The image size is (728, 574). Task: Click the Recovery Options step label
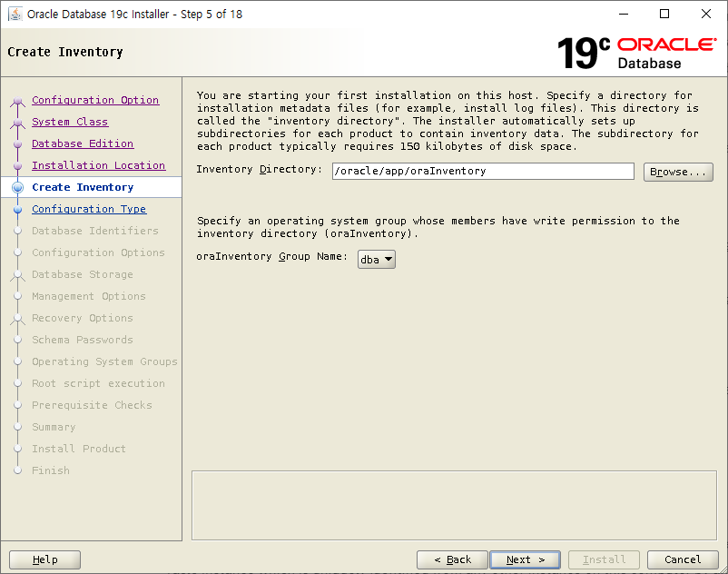pos(83,318)
